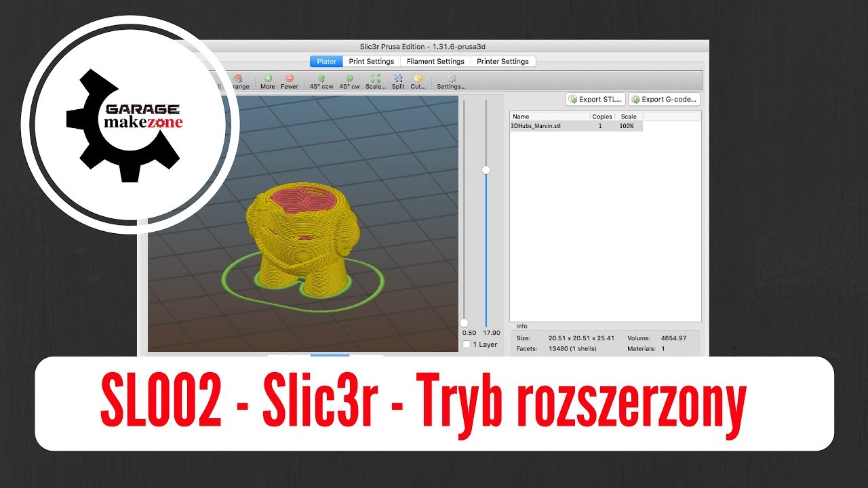The width and height of the screenshot is (868, 488).
Task: Open the Filament Settings tab
Action: (435, 61)
